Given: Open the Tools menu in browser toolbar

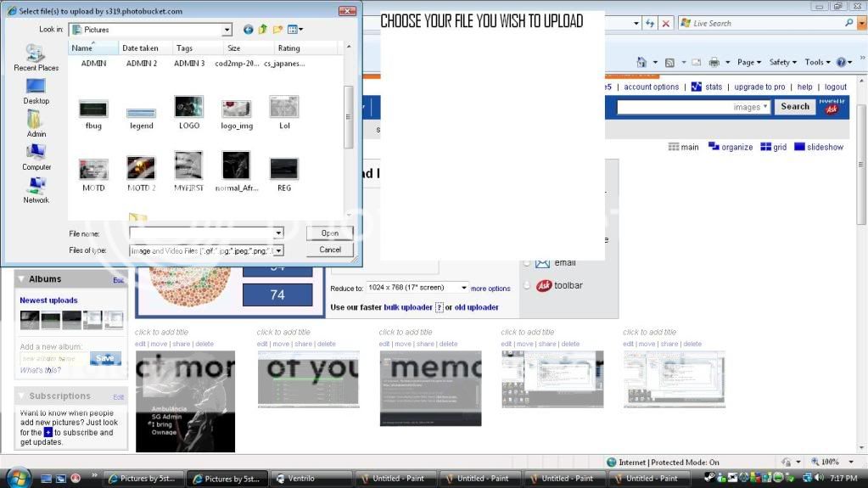Looking at the screenshot, I should [x=816, y=62].
